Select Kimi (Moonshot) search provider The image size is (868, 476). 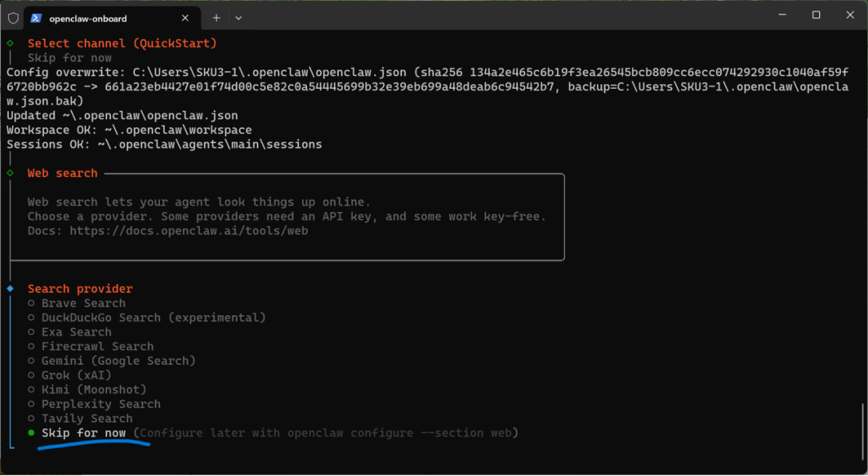(x=94, y=390)
